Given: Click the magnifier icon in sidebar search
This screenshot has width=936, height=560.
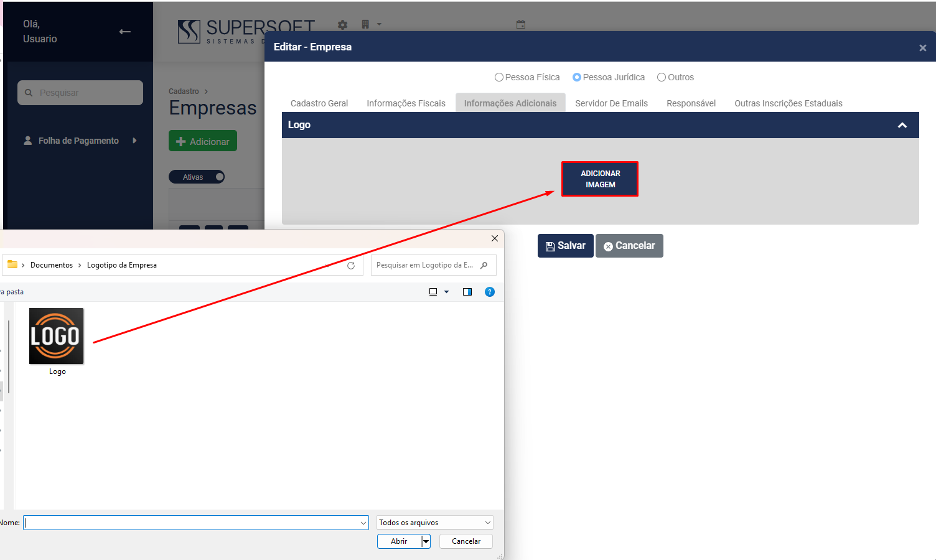Looking at the screenshot, I should click(29, 93).
